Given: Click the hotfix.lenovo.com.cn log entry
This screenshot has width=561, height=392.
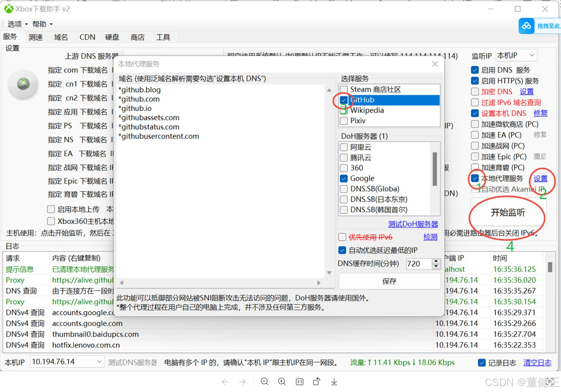Looking at the screenshot, I should pos(86,345).
